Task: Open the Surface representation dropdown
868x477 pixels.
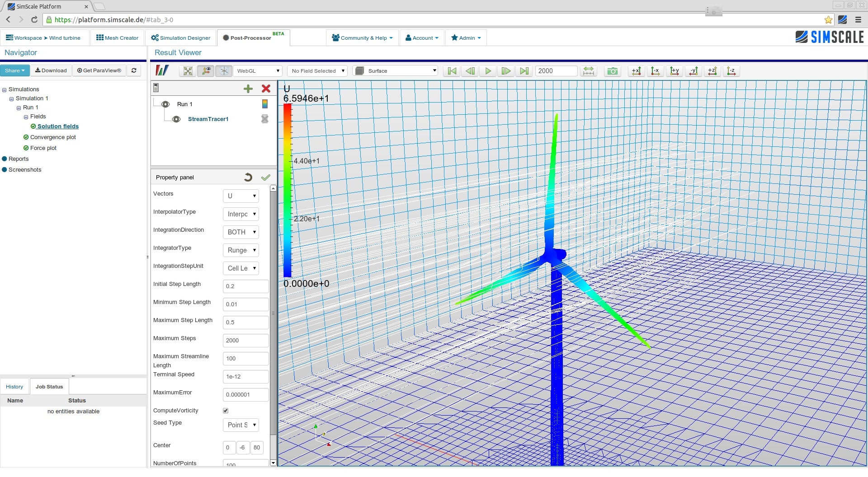Action: pyautogui.click(x=395, y=70)
